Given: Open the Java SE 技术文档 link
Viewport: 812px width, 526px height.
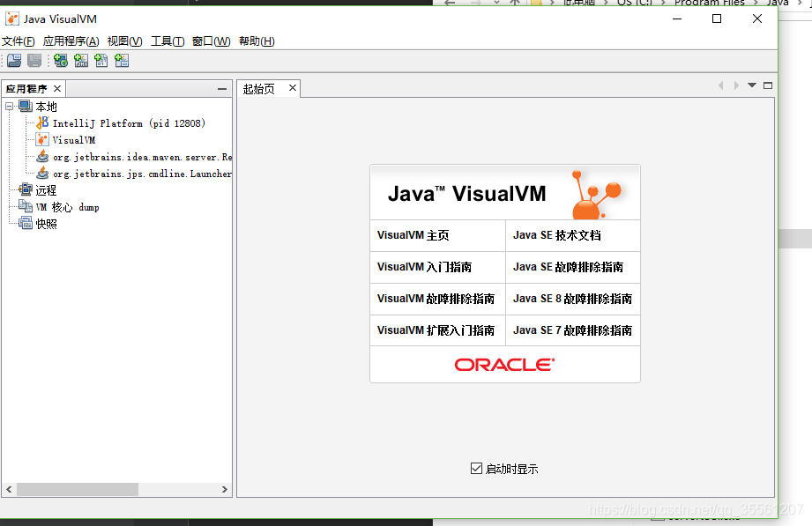Looking at the screenshot, I should 558,235.
